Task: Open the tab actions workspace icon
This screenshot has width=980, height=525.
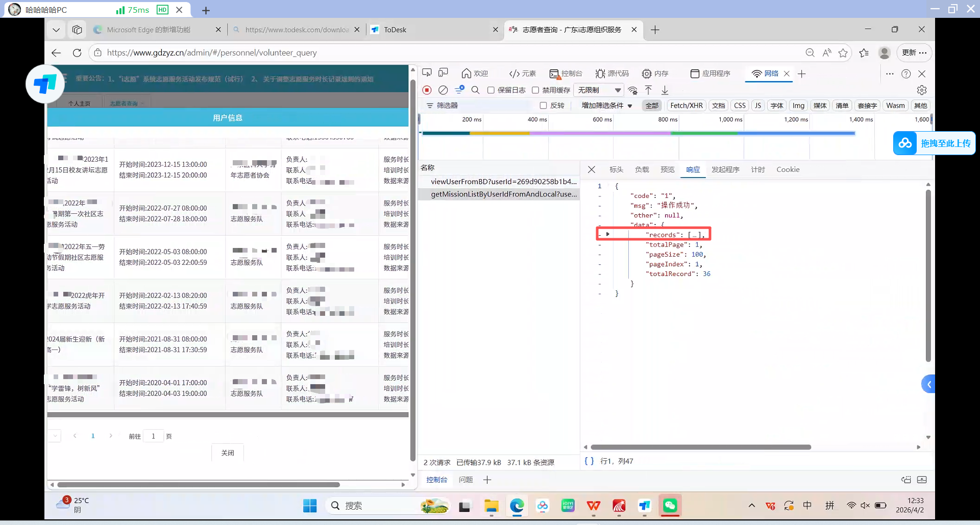Action: [x=77, y=30]
